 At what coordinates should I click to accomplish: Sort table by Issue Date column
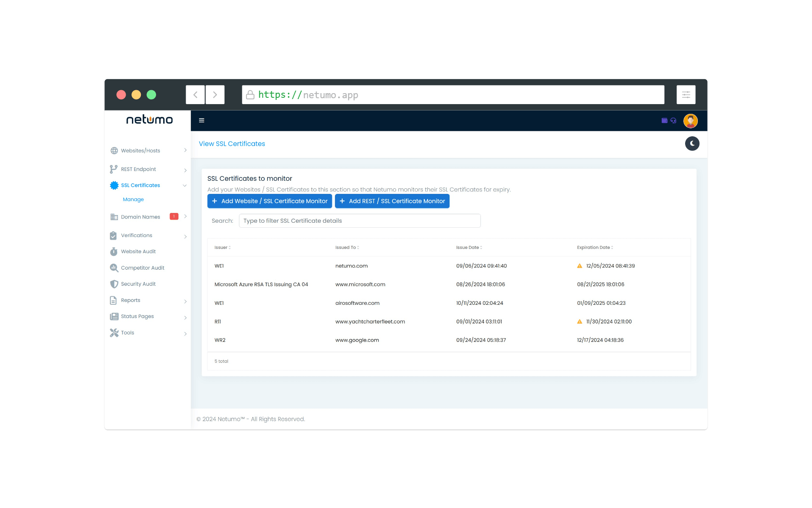point(469,248)
